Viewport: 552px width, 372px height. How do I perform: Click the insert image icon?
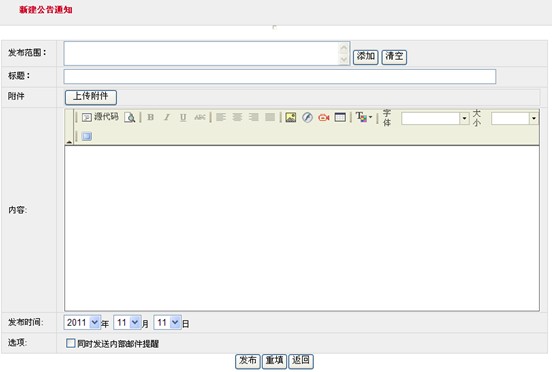291,117
